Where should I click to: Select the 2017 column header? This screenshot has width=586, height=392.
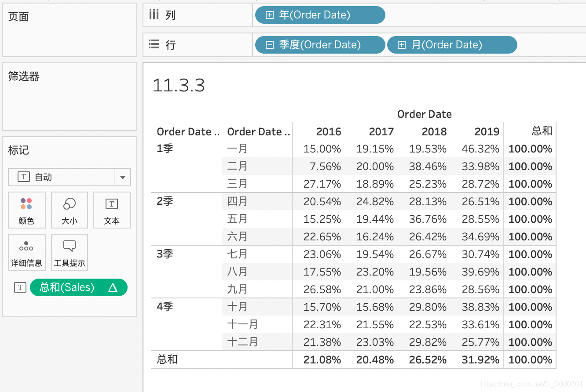[381, 131]
